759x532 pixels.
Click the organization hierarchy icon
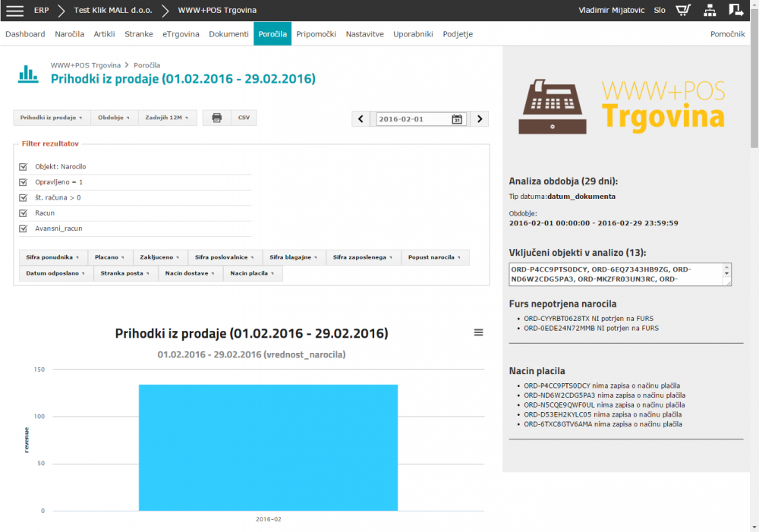pyautogui.click(x=710, y=11)
